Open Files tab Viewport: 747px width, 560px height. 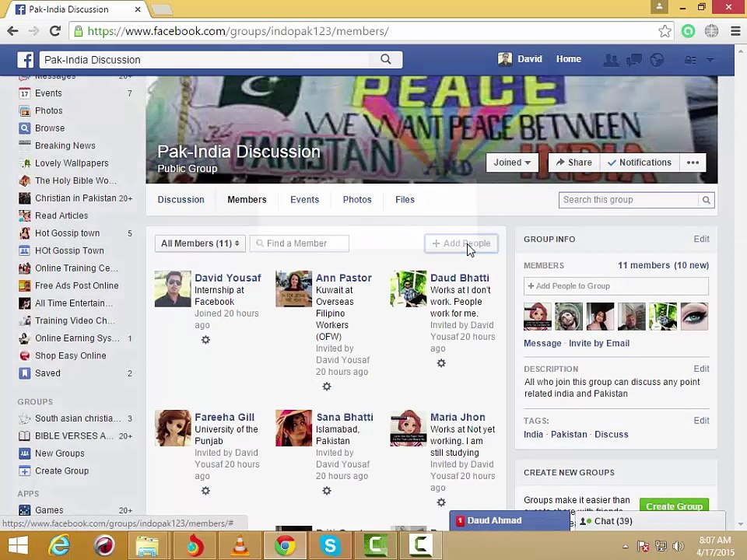pyautogui.click(x=405, y=200)
